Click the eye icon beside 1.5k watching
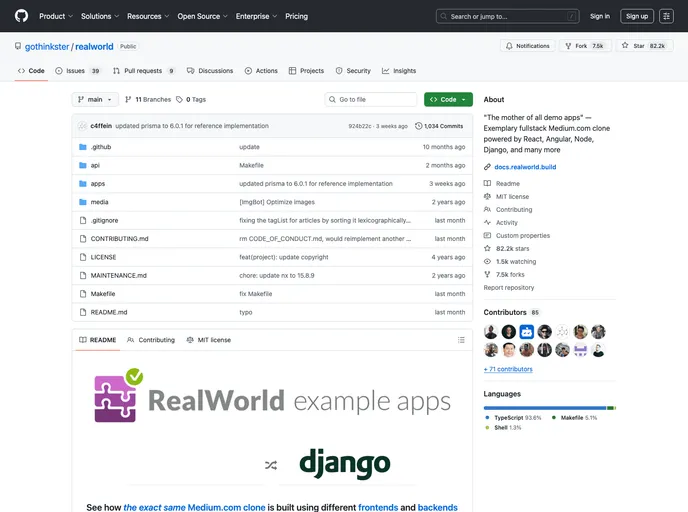Screen dimensions: 688x512 [x=487, y=261]
